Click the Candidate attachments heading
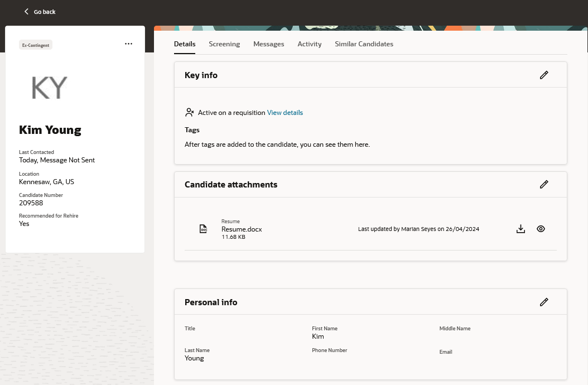The width and height of the screenshot is (588, 385). 231,185
